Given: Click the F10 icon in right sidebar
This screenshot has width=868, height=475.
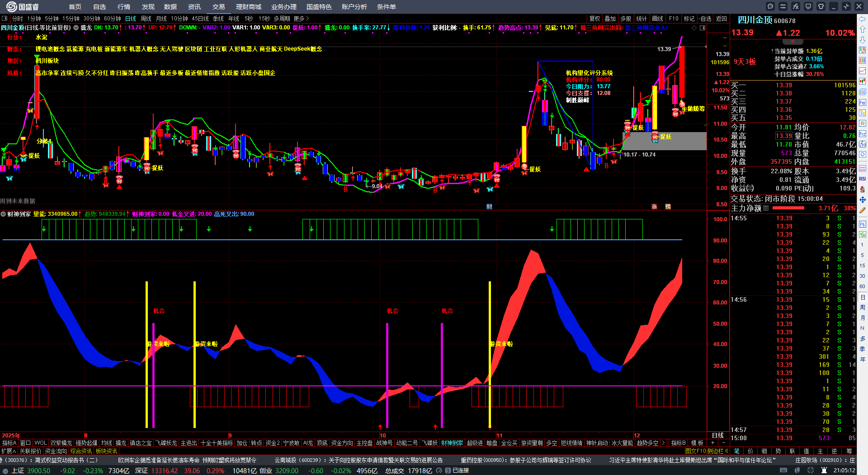Looking at the screenshot, I should [863, 103].
